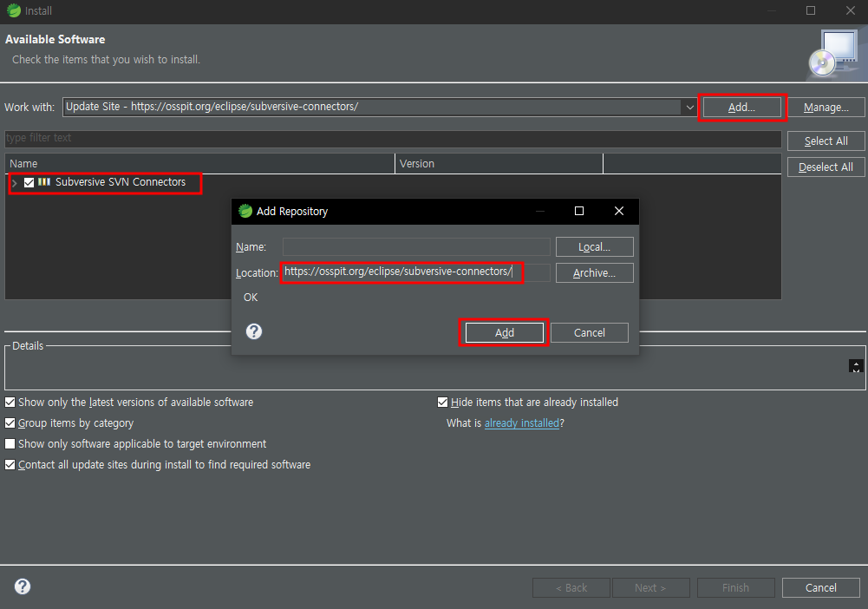Click the Work with combo text field
Viewport: 868px width, 609px height.
click(x=373, y=107)
